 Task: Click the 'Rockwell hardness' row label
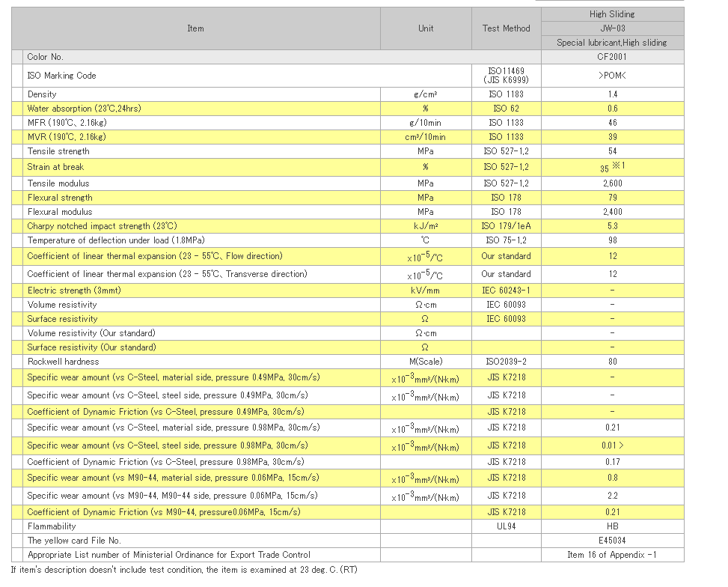coord(63,362)
